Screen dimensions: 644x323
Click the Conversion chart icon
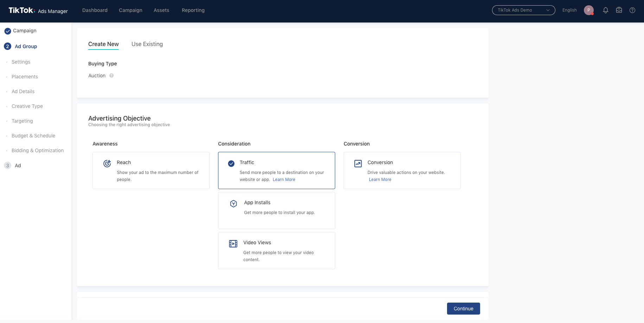(x=358, y=163)
